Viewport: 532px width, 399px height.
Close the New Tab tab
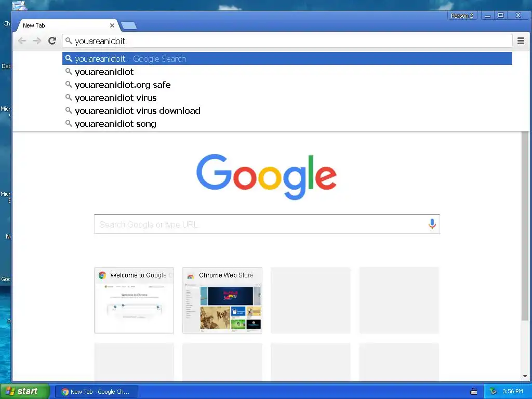(x=112, y=25)
